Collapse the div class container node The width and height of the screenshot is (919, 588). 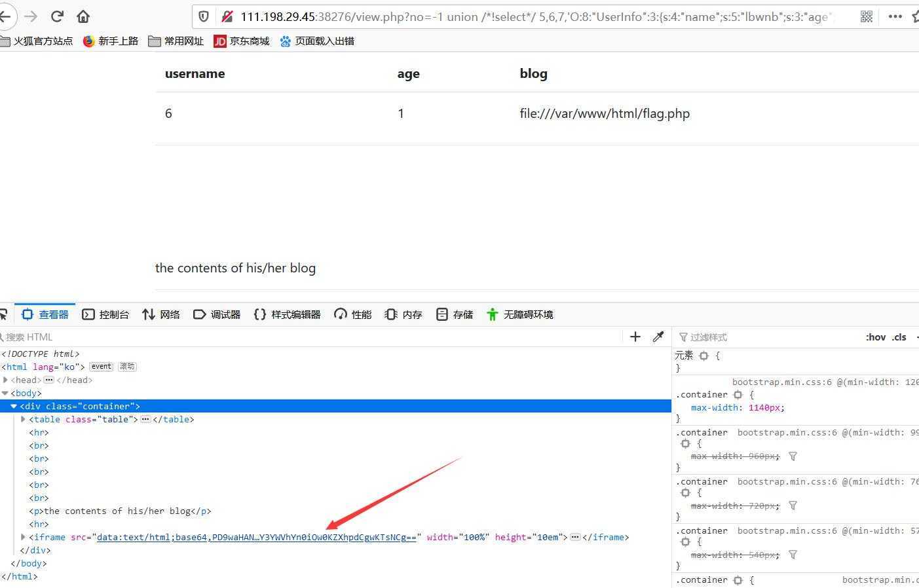point(14,406)
